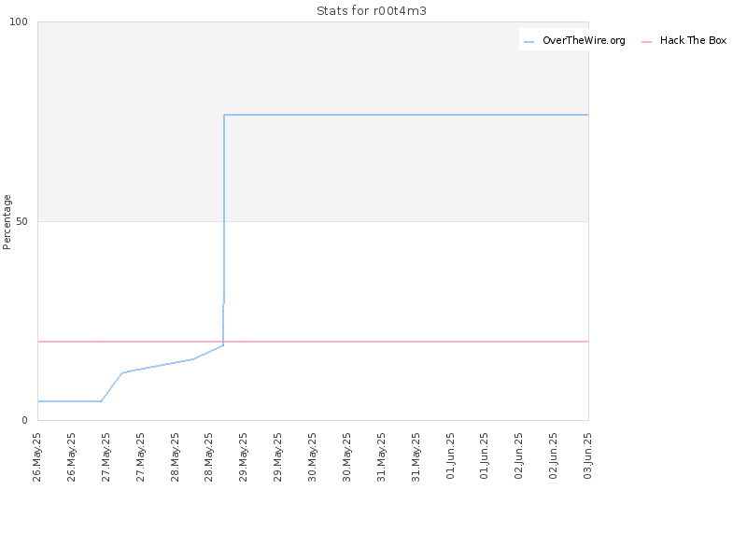Click the first 30.May.25 x-axis date label
This screenshot has width=747, height=560.
point(312,456)
